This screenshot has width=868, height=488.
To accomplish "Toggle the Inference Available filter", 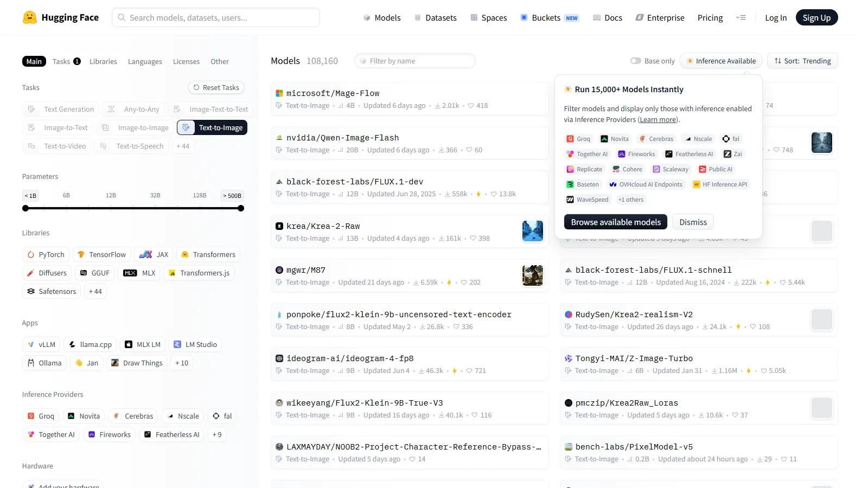I will pyautogui.click(x=722, y=61).
